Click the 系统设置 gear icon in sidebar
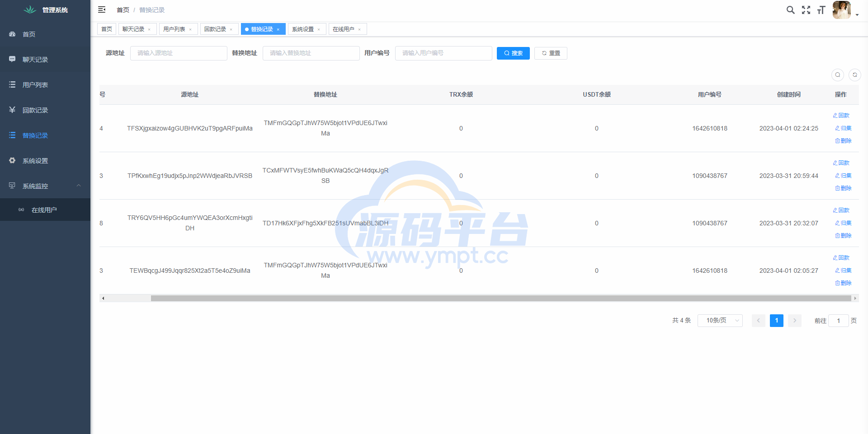The width and height of the screenshot is (868, 434). click(x=12, y=161)
